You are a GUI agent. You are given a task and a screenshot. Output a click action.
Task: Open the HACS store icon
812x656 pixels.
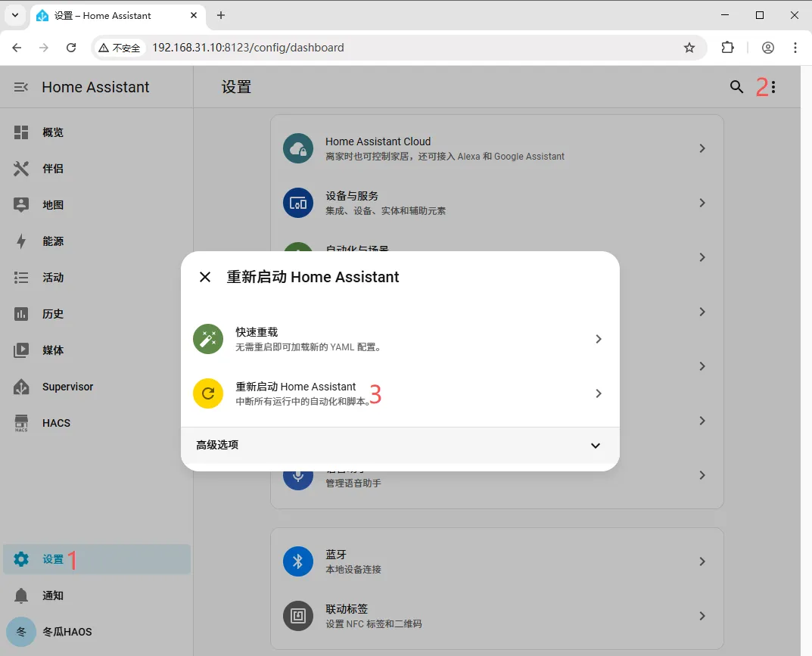point(20,423)
